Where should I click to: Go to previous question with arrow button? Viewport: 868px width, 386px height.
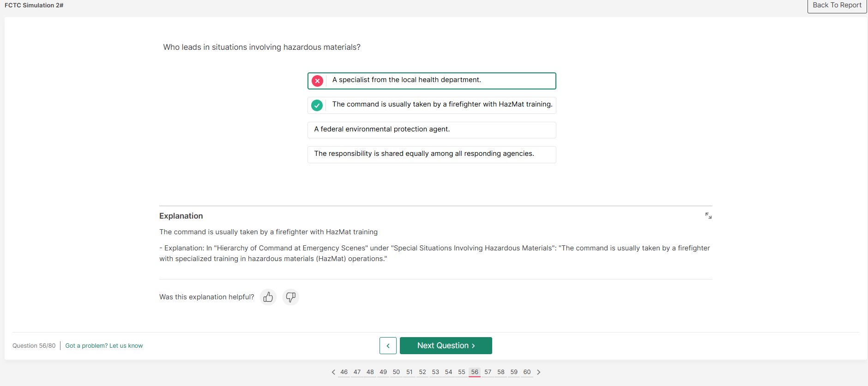click(x=388, y=345)
